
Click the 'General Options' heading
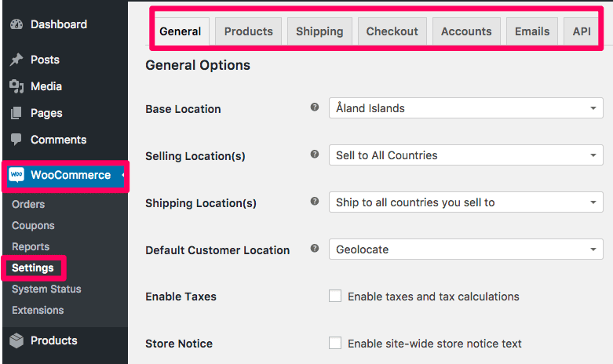point(198,65)
